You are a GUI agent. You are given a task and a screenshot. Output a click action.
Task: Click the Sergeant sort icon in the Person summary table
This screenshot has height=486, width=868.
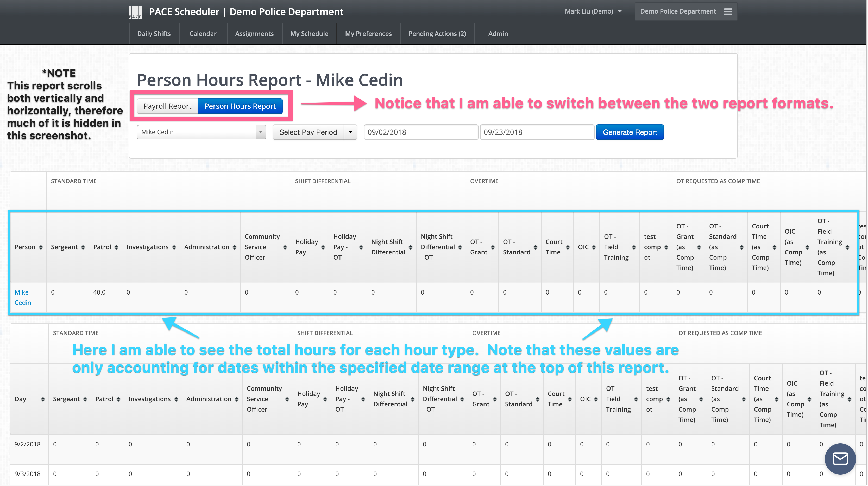83,247
